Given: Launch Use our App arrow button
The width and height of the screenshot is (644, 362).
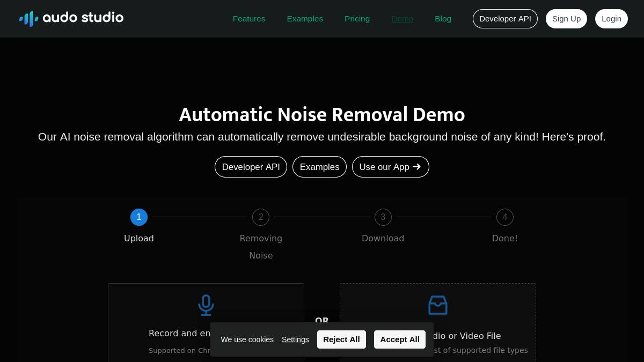Looking at the screenshot, I should [390, 167].
